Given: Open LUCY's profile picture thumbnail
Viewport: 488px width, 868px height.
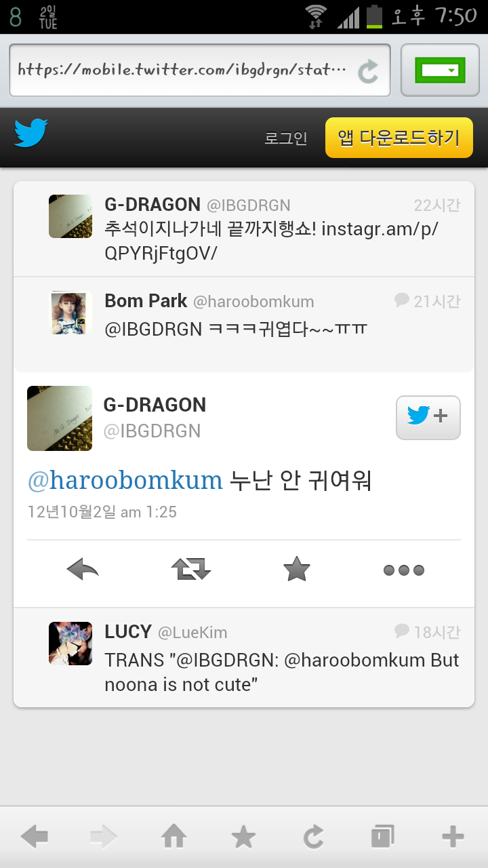Looking at the screenshot, I should point(70,644).
